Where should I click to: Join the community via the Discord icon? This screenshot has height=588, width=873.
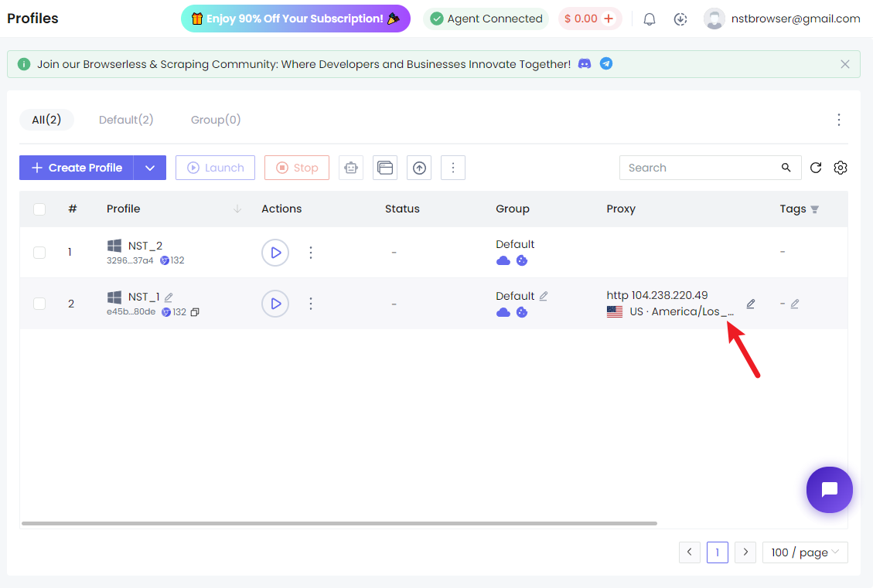click(x=586, y=64)
